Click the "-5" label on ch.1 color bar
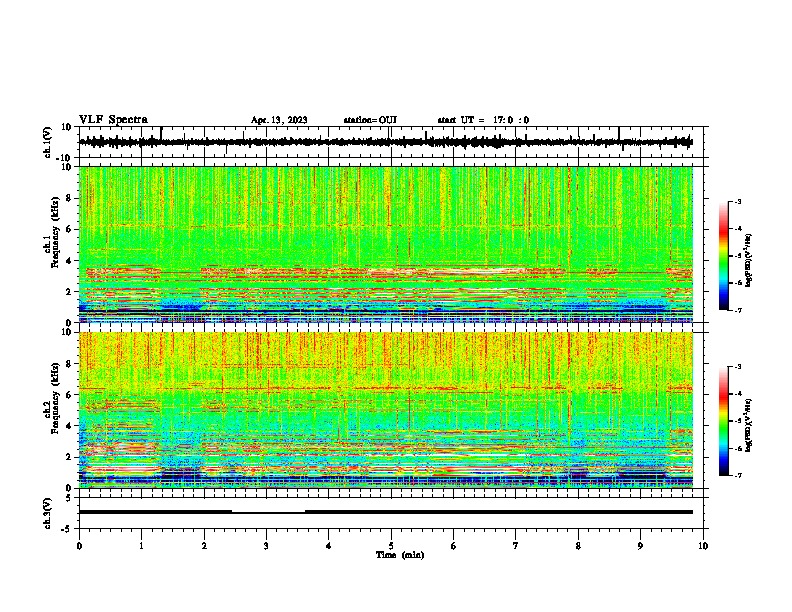This screenshot has width=792, height=612. [x=738, y=256]
